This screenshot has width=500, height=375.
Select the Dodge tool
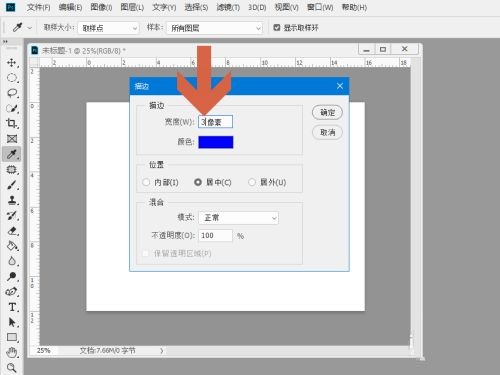click(x=12, y=276)
